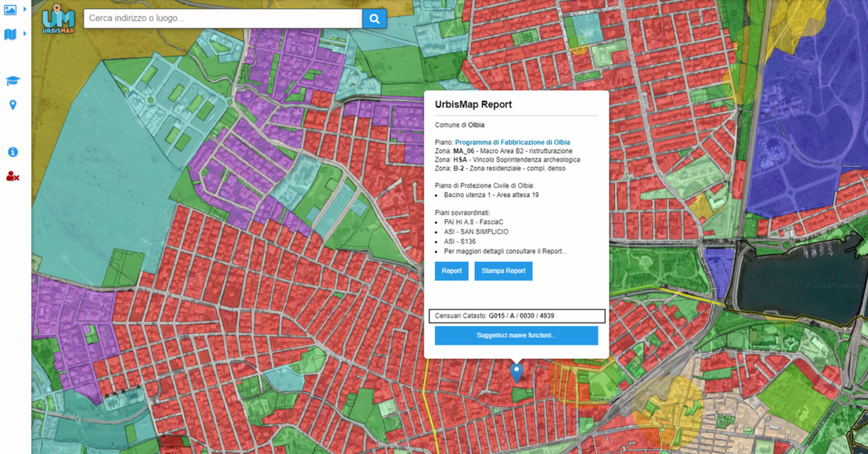This screenshot has height=454, width=868.
Task: Click the search magnifier button
Action: (375, 19)
